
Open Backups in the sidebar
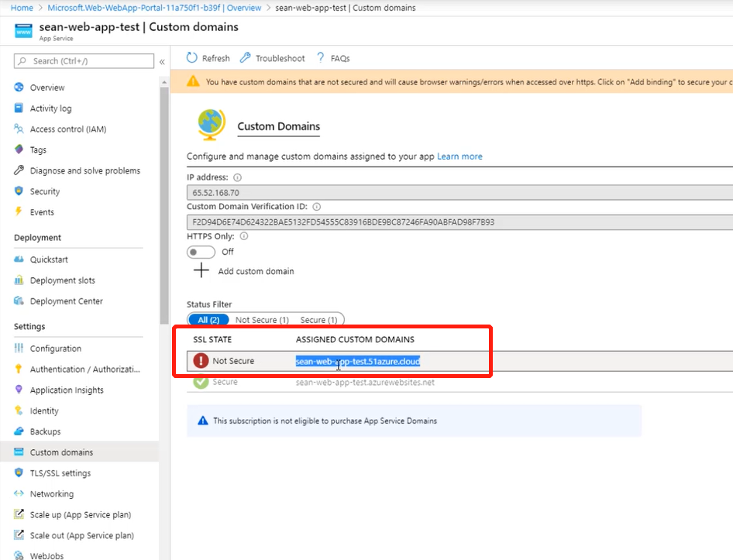coord(46,431)
